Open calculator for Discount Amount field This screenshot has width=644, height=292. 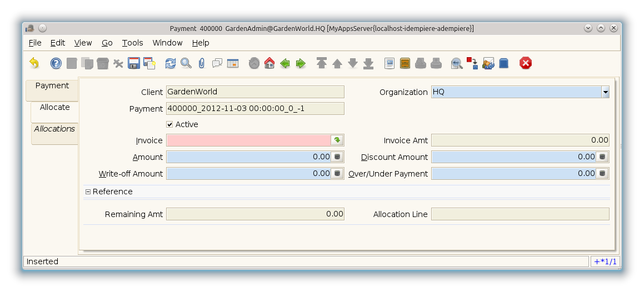pos(602,157)
